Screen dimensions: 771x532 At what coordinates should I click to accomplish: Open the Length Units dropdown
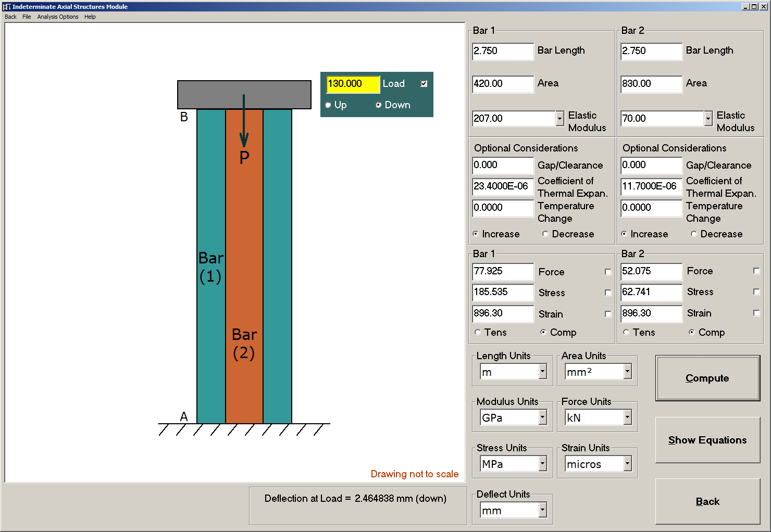click(x=543, y=371)
